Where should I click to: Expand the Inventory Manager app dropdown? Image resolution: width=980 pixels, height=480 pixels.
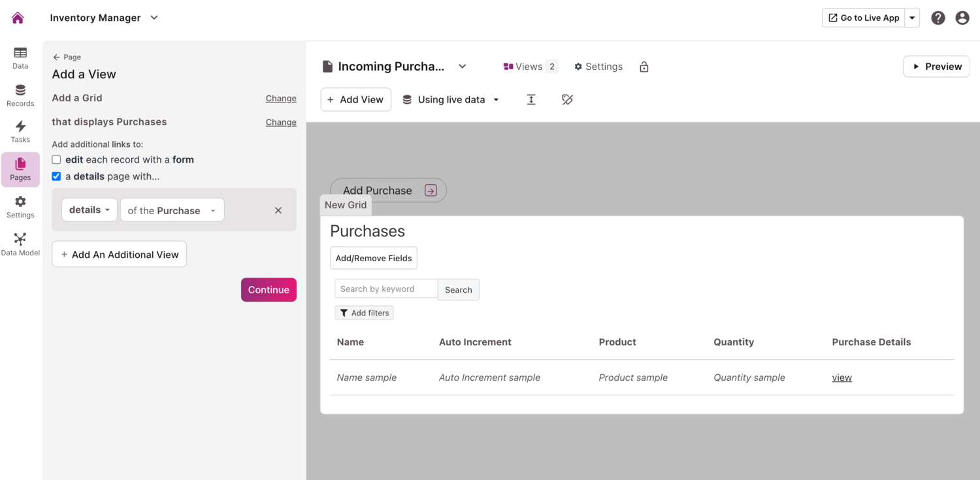pyautogui.click(x=154, y=18)
